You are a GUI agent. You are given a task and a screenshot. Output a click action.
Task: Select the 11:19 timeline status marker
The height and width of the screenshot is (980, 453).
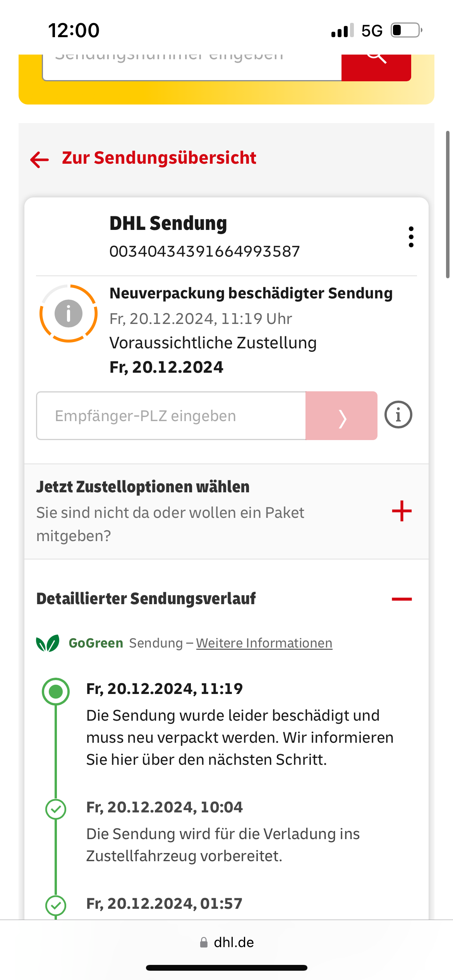pos(56,691)
